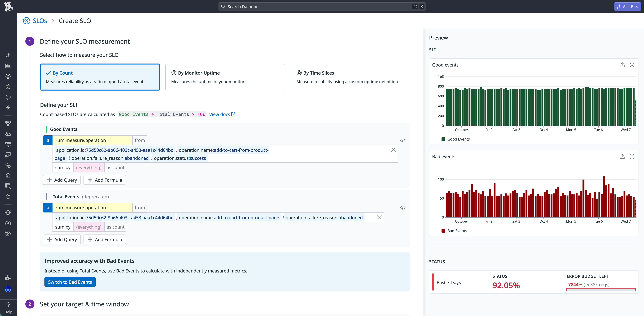Expand Bad events graph to fullscreen
Viewport: 644px width, 316px height.
pos(632,157)
